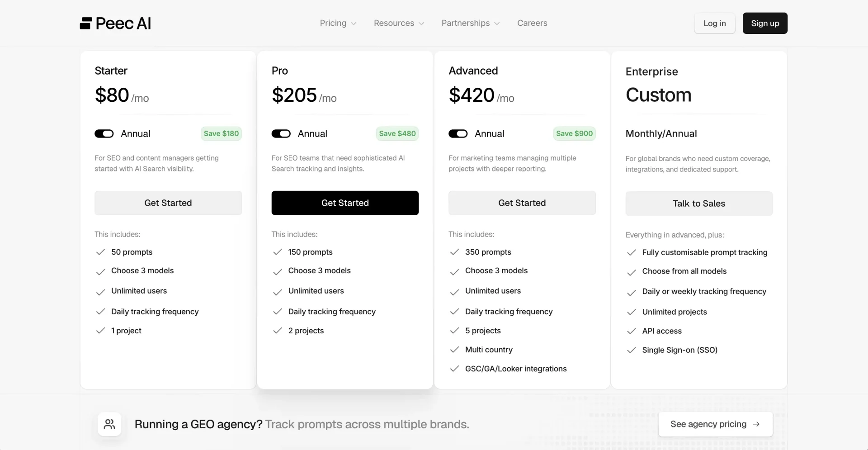Toggle Annual billing on the Pro plan
The height and width of the screenshot is (450, 868).
(281, 133)
